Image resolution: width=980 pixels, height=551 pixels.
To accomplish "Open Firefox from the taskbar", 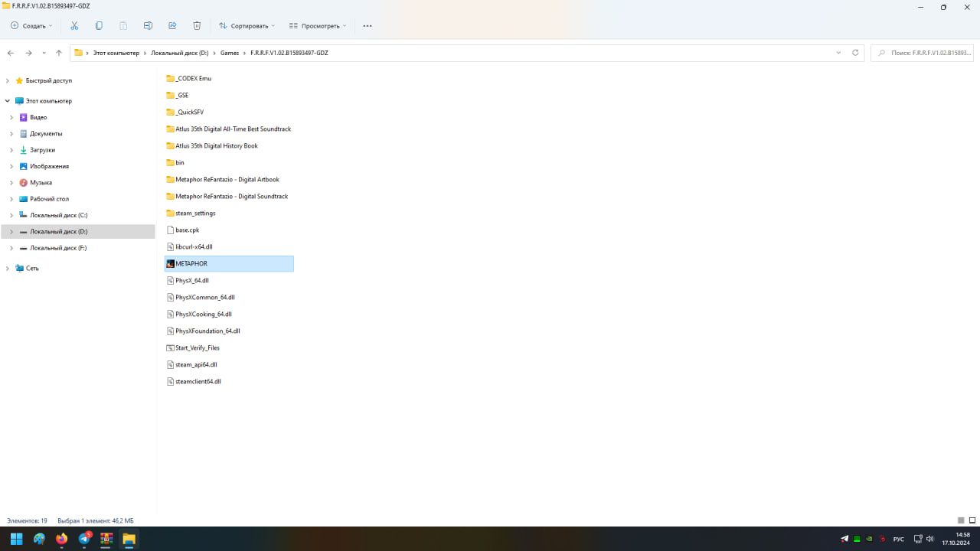I will [61, 539].
